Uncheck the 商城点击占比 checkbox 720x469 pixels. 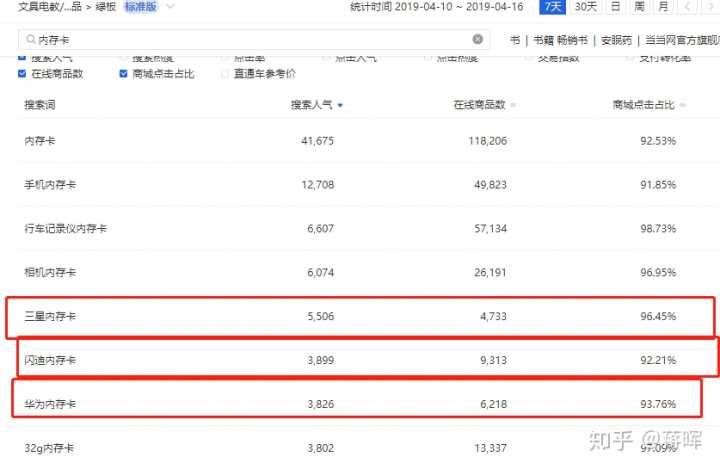[123, 73]
